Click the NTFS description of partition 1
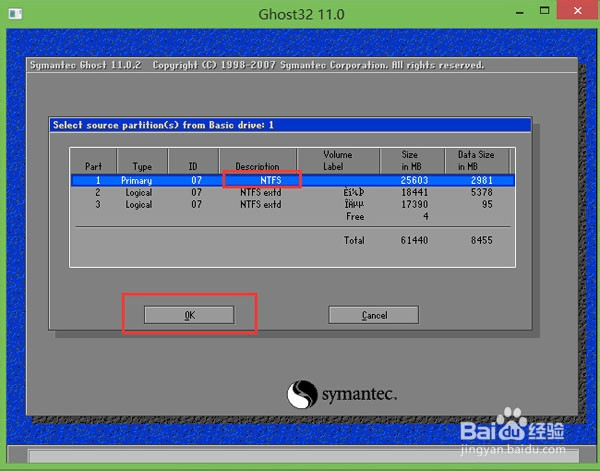The height and width of the screenshot is (471, 600). click(271, 180)
